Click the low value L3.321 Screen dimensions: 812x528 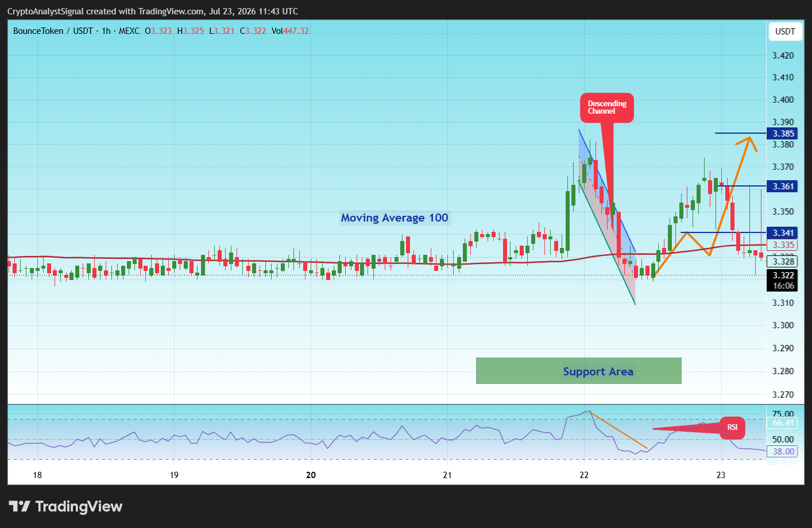[222, 31]
